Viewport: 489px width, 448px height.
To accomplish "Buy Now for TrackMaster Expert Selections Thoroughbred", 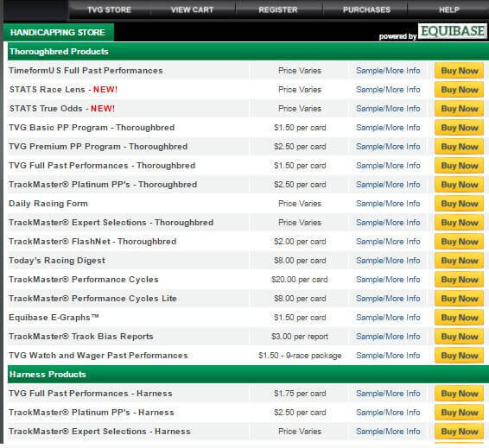I will 459,223.
